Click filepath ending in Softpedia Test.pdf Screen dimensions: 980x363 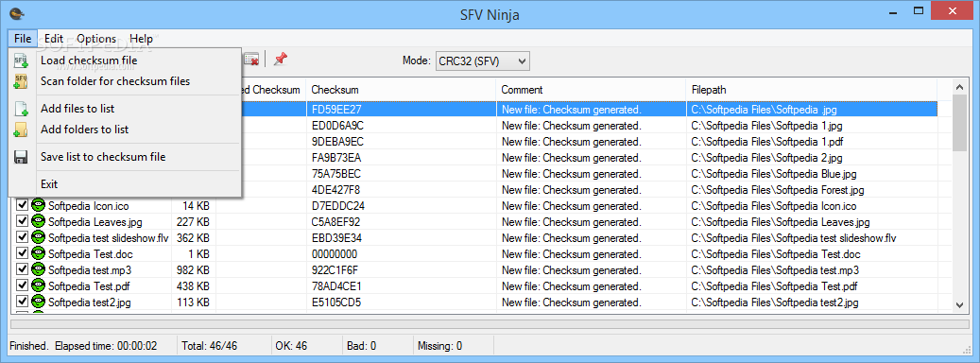[x=774, y=286]
